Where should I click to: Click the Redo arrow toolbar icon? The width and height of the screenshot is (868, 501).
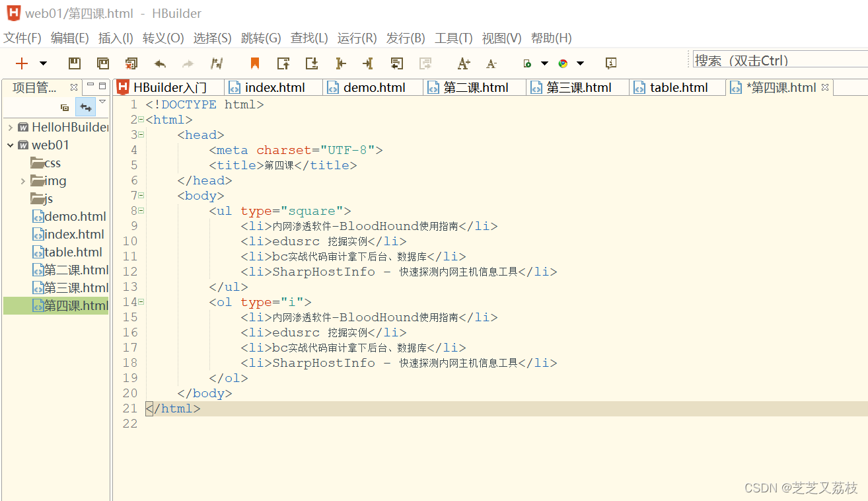188,63
